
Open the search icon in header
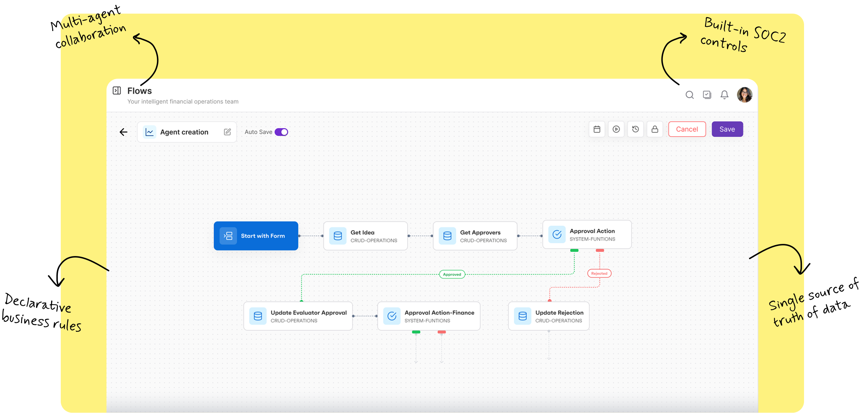pos(689,95)
